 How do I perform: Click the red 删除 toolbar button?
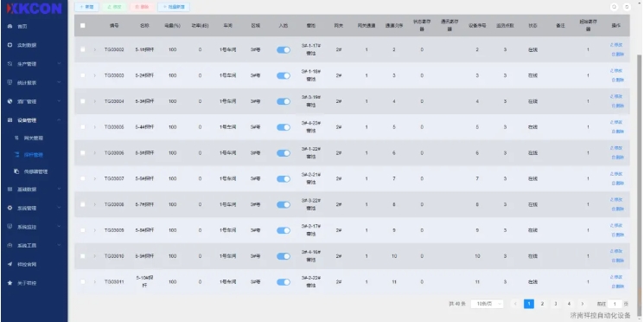(142, 7)
